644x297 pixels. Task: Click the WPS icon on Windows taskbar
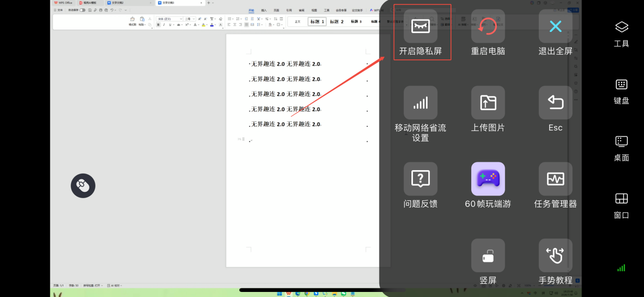[x=288, y=293]
